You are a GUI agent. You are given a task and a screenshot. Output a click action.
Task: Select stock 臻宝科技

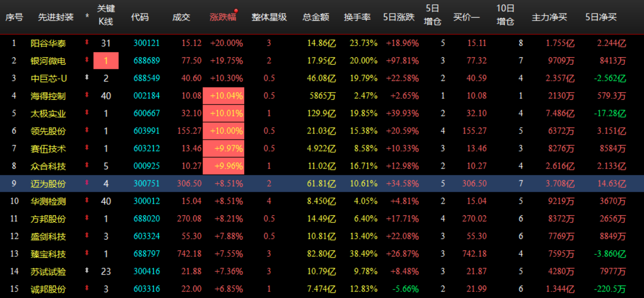click(x=48, y=254)
